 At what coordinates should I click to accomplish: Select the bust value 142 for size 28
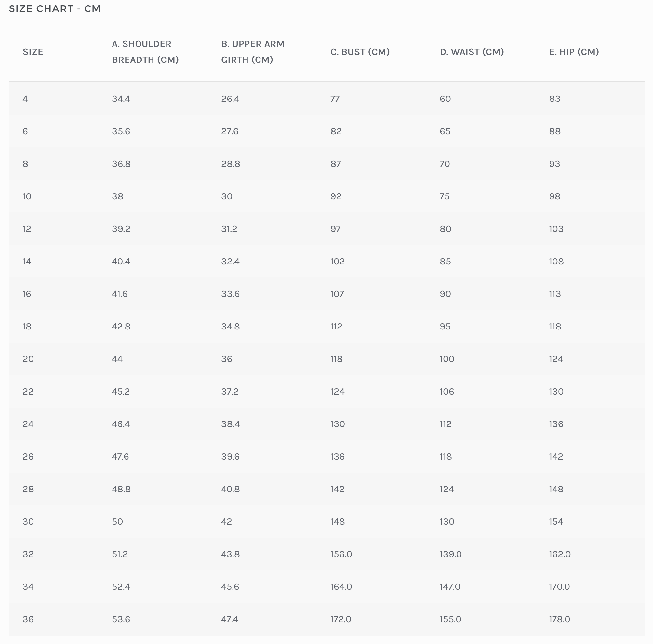pos(337,489)
